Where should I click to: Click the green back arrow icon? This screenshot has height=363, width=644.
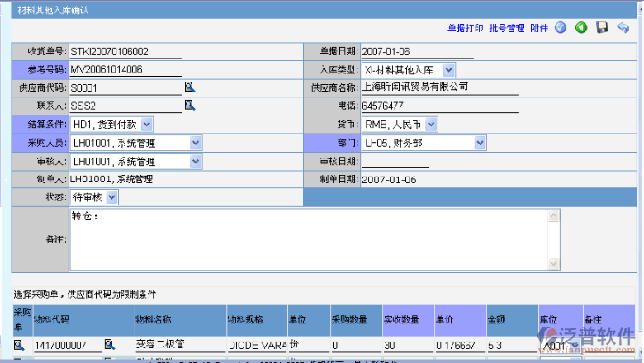[x=581, y=27]
